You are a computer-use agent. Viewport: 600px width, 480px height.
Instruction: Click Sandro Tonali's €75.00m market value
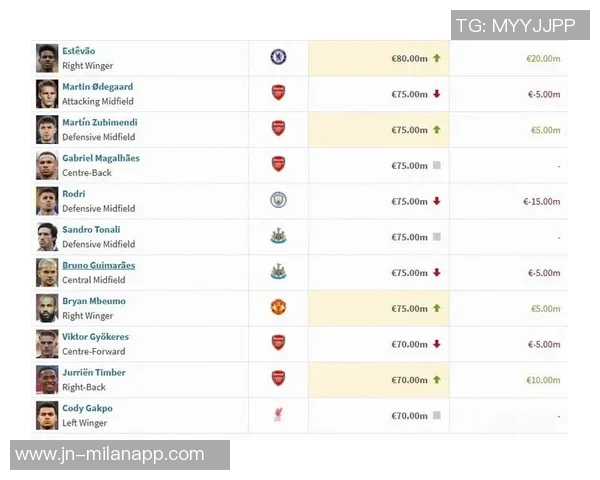(x=409, y=237)
